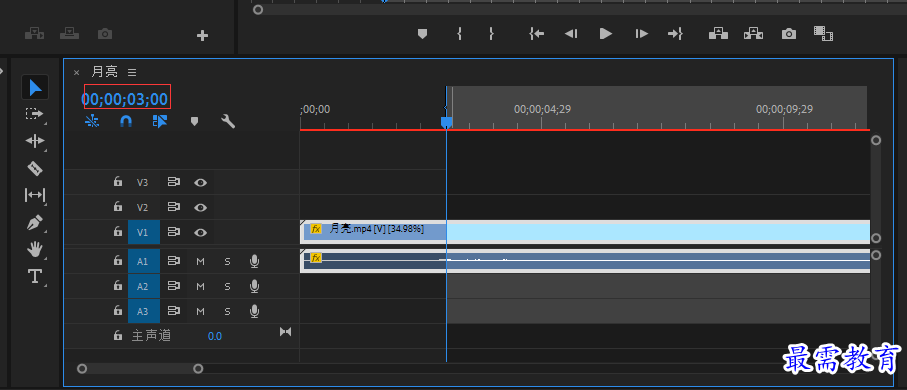
Task: Hide track V2 output eye
Action: (200, 207)
